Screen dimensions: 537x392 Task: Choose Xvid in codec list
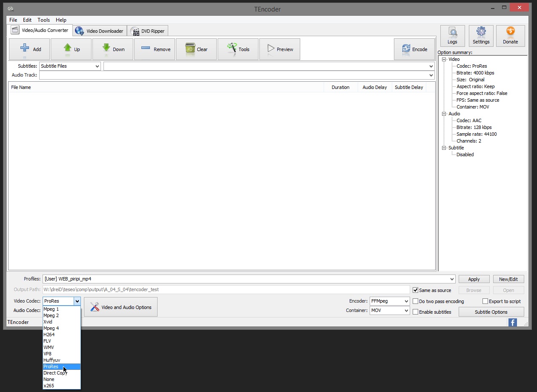point(61,322)
